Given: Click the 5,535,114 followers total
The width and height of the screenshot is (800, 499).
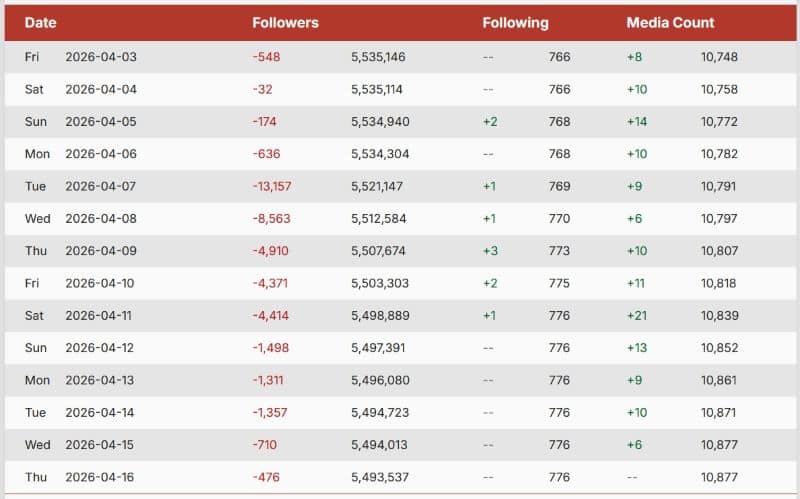Looking at the screenshot, I should tap(377, 89).
